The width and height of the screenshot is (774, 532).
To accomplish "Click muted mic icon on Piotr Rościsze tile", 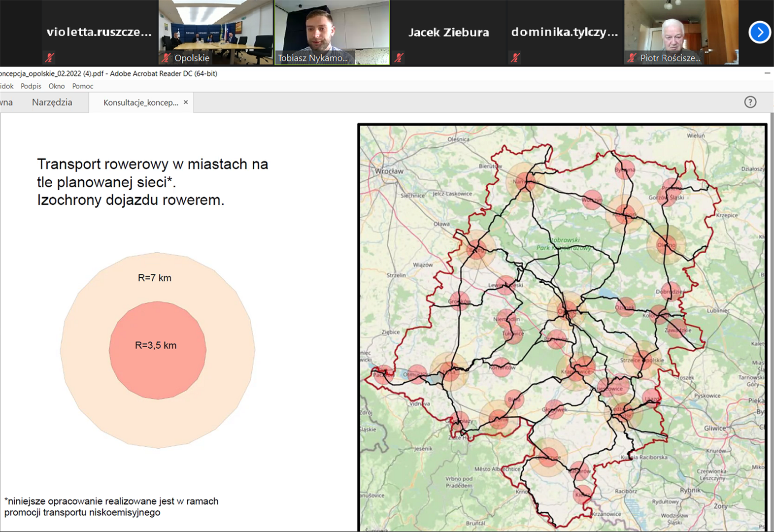I will [x=632, y=58].
